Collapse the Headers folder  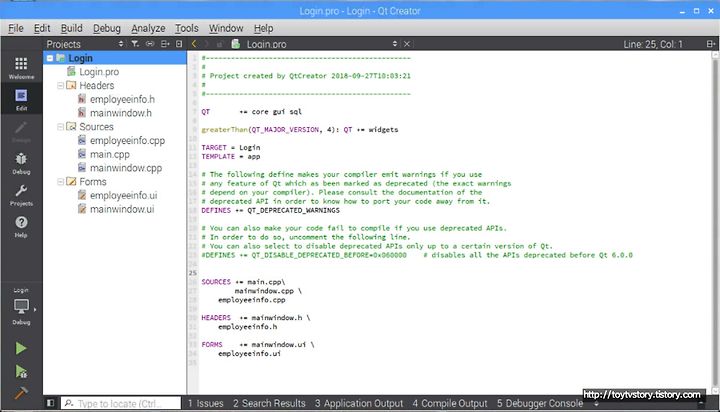[60, 85]
